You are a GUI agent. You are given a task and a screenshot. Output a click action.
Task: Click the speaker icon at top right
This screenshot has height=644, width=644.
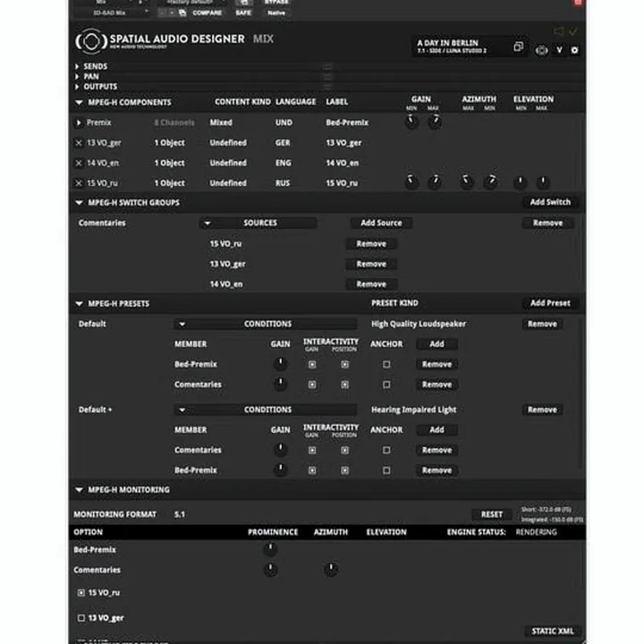(x=558, y=30)
